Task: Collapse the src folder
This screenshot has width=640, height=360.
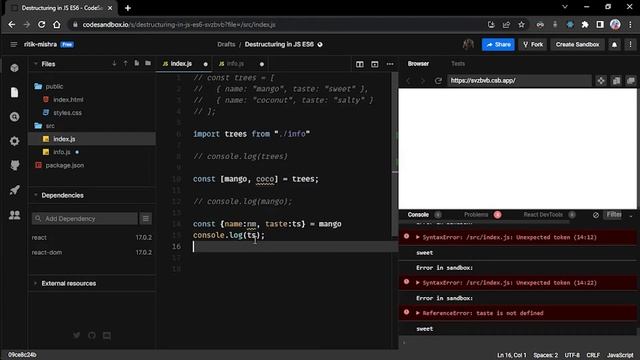Action: pyautogui.click(x=45, y=126)
